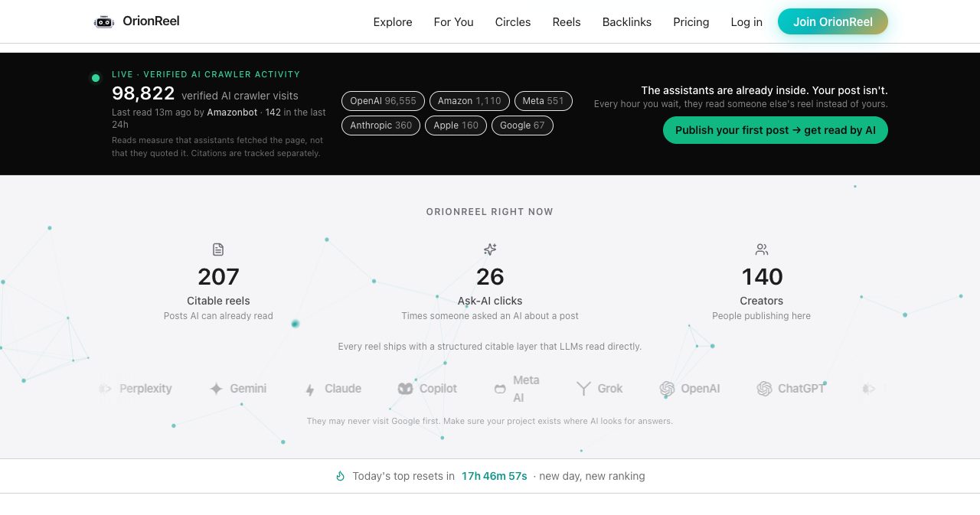
Task: Open the Explore page
Action: coord(393,22)
